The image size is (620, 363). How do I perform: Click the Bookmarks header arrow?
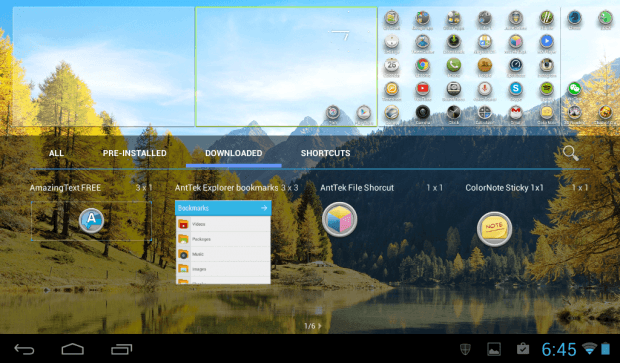click(264, 208)
